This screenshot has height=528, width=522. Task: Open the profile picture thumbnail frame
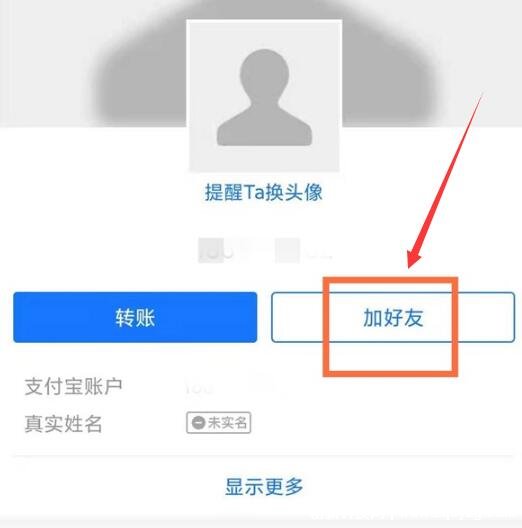click(x=264, y=96)
